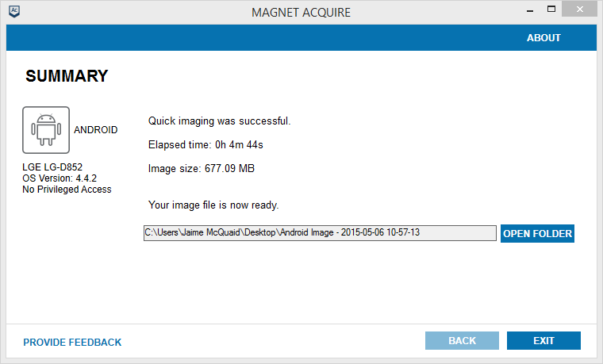
Task: Click the image file path field
Action: 320,233
